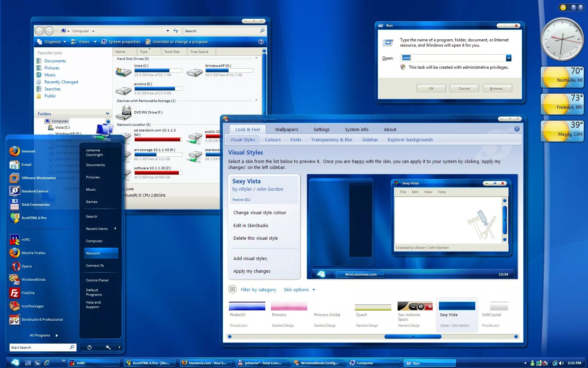Expand the Open combo box dropdown in Run
The width and height of the screenshot is (588, 368).
click(509, 58)
